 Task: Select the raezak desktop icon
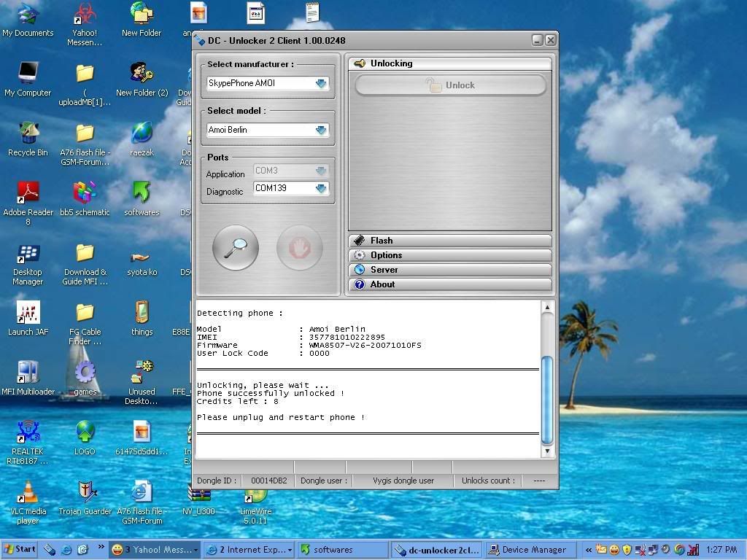click(x=142, y=139)
